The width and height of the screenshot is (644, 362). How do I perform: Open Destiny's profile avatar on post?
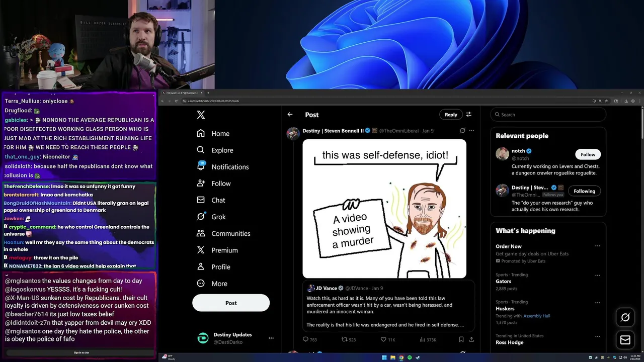pyautogui.click(x=293, y=133)
